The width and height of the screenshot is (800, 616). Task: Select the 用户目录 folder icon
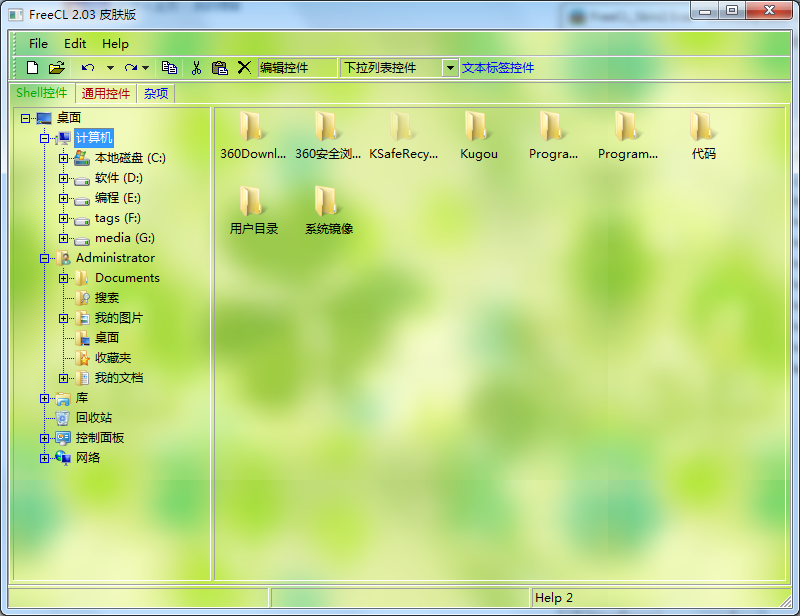click(252, 201)
